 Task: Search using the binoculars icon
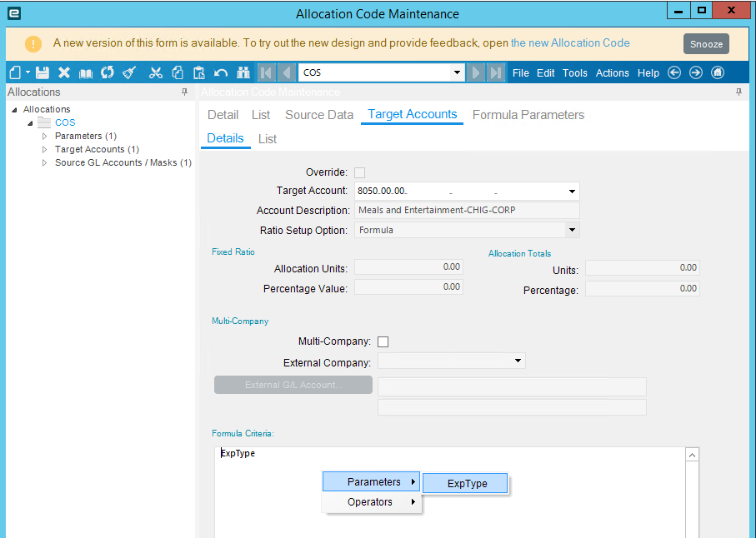point(243,72)
